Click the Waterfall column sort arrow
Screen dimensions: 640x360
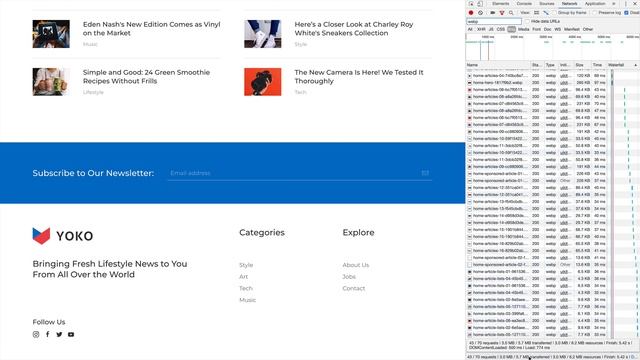tap(636, 65)
